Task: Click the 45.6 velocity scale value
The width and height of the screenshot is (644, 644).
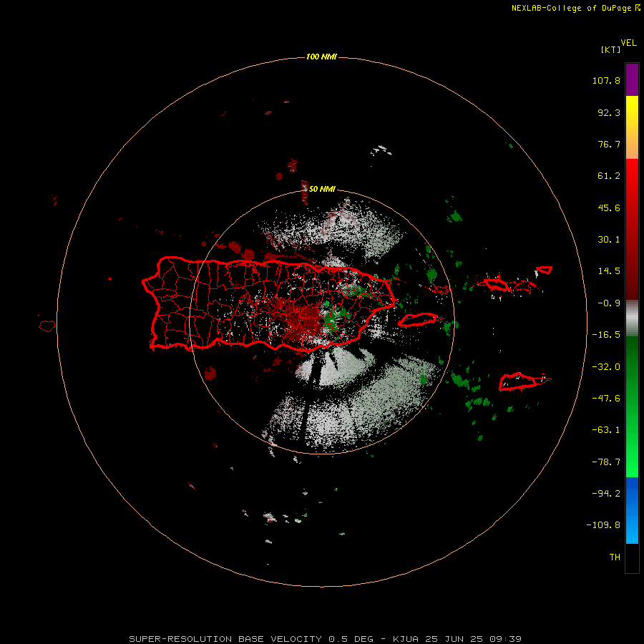Action: (x=609, y=208)
